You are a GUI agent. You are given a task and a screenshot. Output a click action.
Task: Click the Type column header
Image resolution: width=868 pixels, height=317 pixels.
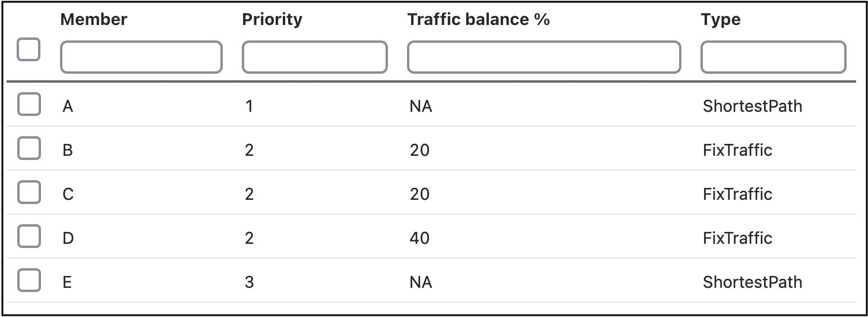pos(721,20)
